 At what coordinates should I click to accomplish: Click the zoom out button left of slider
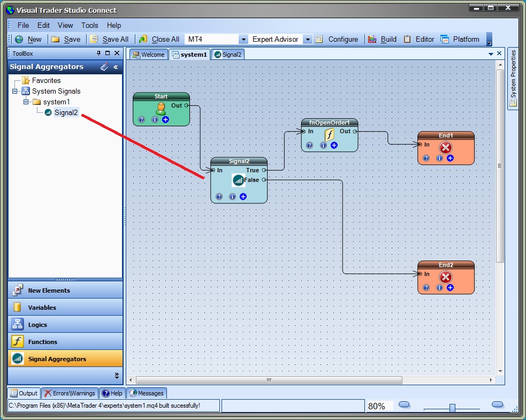[x=404, y=404]
